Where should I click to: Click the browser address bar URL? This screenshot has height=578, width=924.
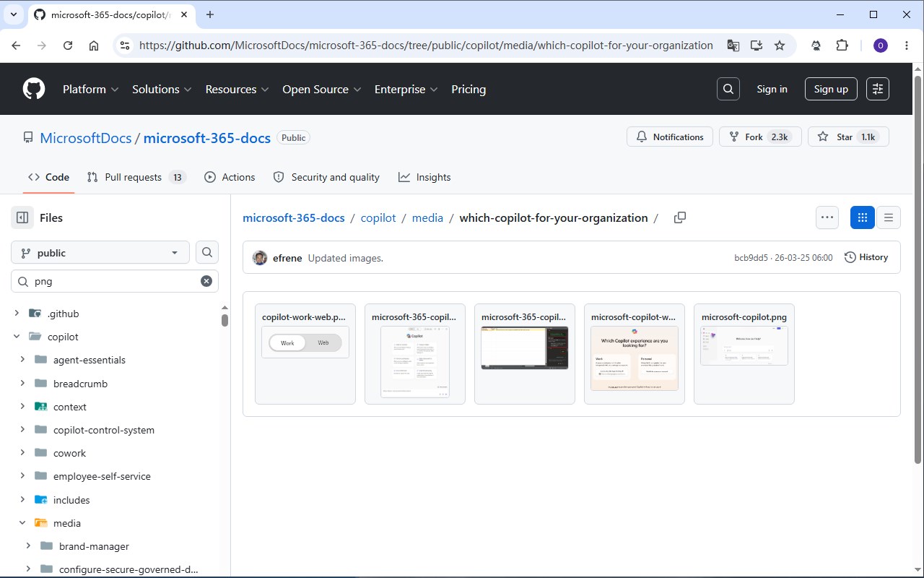tap(426, 46)
